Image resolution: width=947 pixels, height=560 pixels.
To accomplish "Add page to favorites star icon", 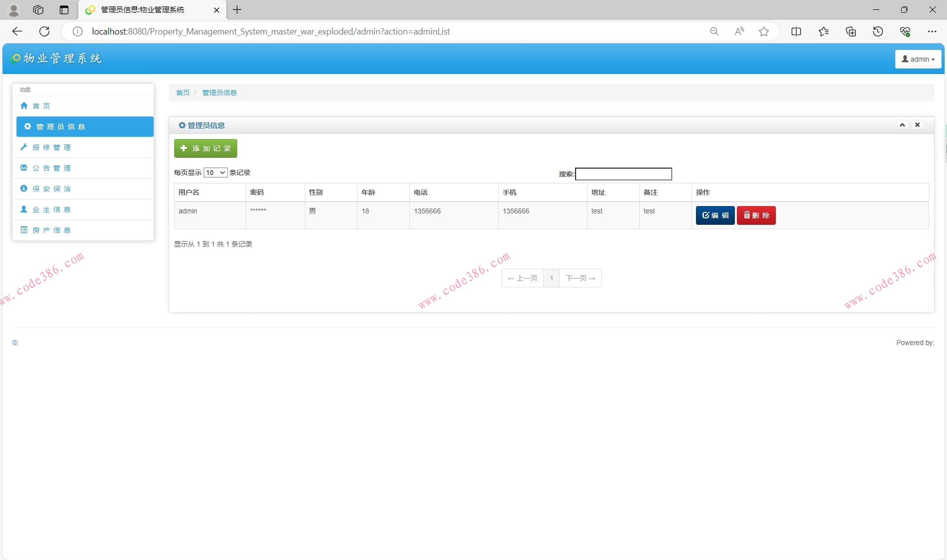I will tap(764, 32).
